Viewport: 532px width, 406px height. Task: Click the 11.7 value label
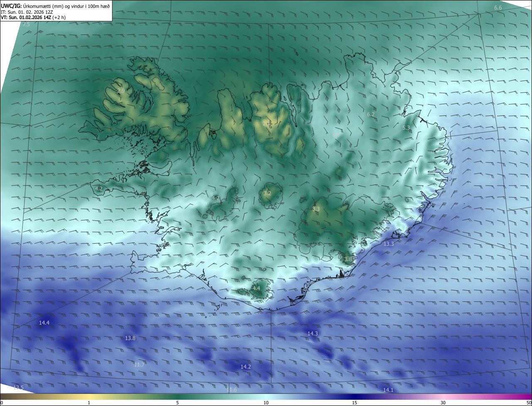139,365
